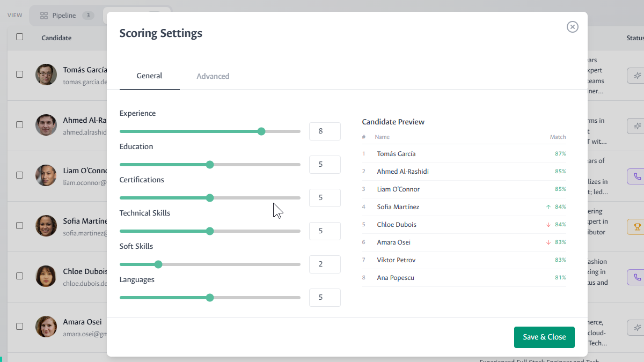The width and height of the screenshot is (644, 362).
Task: Focus the Experience value field showing 8
Action: (325, 131)
